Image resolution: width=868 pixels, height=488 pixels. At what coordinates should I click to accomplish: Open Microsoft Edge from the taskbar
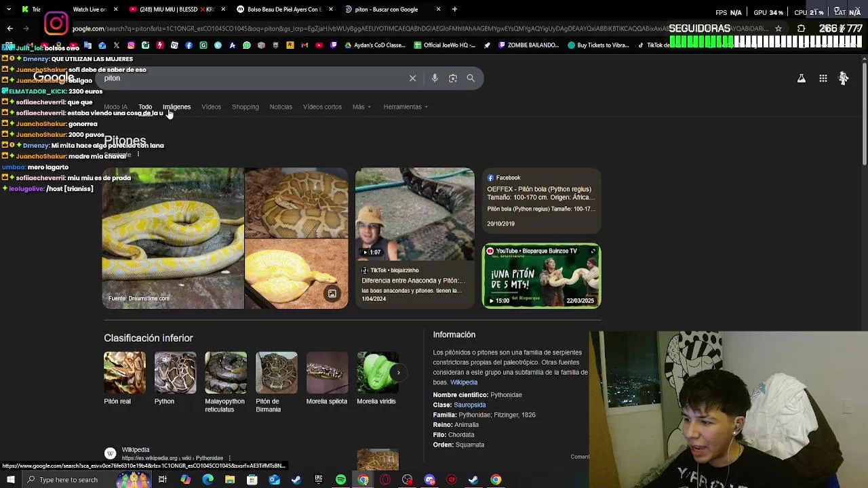coord(208,480)
